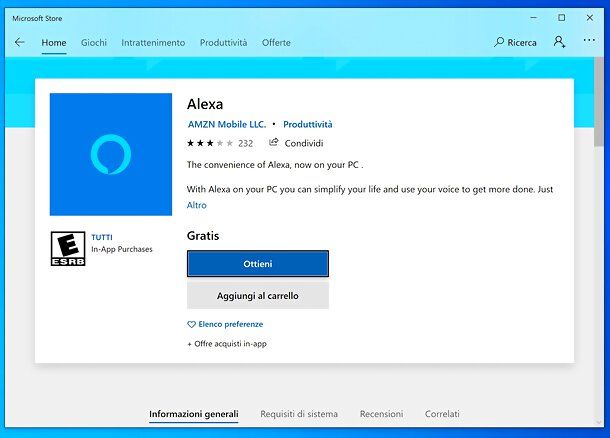Click the 232 ratings count

click(245, 144)
